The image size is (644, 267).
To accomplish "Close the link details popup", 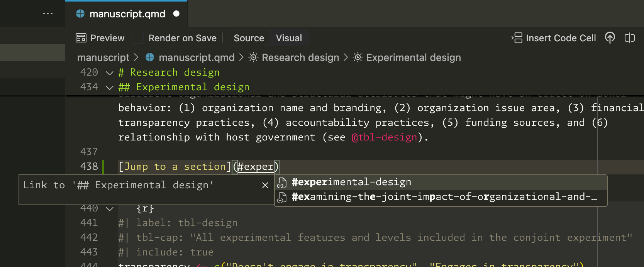I will pyautogui.click(x=265, y=185).
